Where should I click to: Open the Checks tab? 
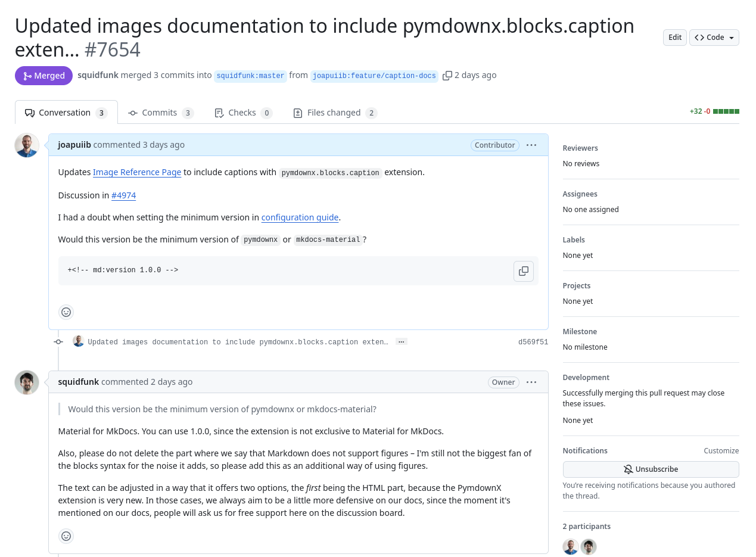[243, 113]
